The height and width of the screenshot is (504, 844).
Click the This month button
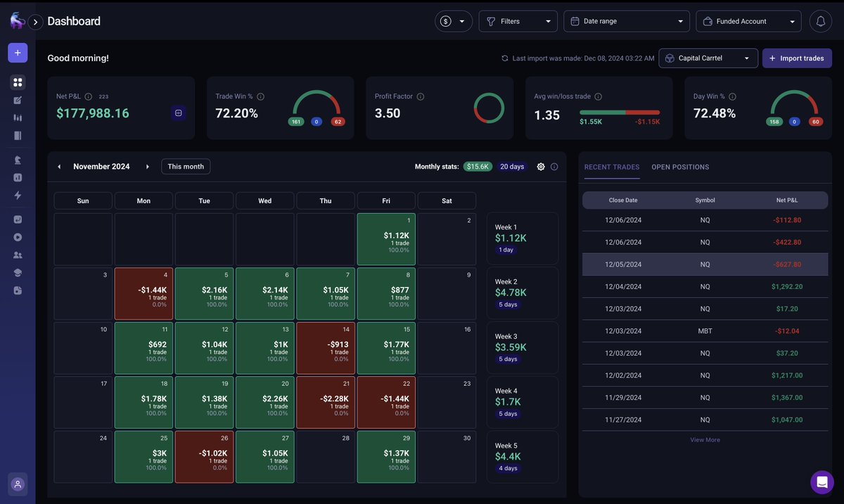[186, 167]
